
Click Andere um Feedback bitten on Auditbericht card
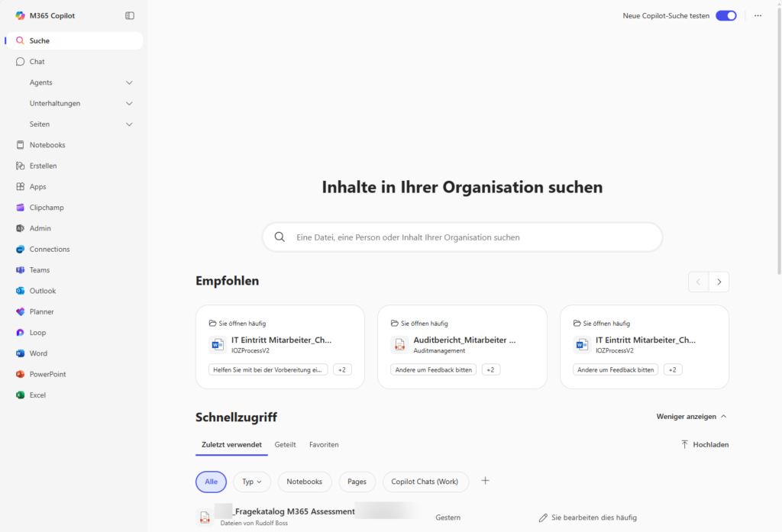[434, 369]
